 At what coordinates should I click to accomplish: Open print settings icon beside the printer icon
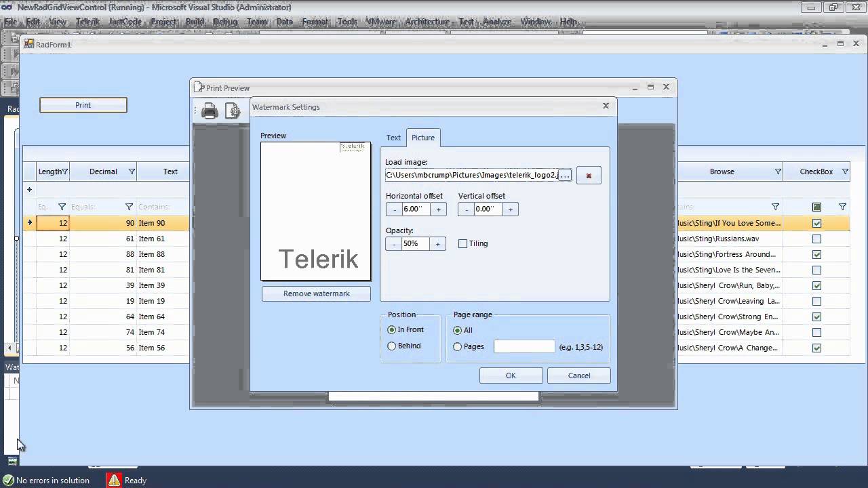(233, 111)
